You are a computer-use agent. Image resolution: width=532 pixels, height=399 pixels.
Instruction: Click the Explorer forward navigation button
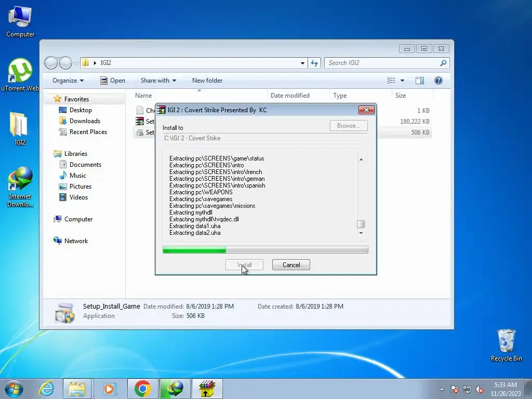point(65,63)
